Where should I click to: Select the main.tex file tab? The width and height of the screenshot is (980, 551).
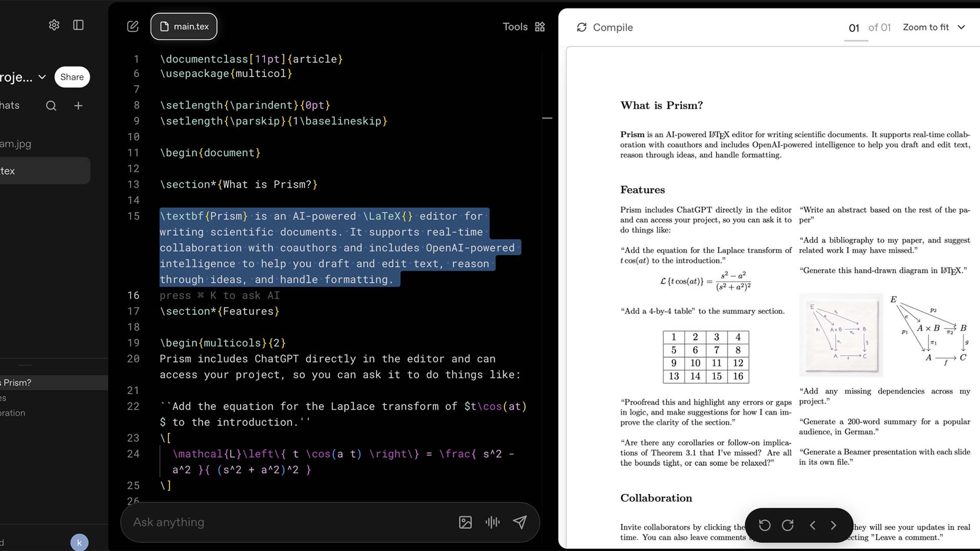[184, 27]
